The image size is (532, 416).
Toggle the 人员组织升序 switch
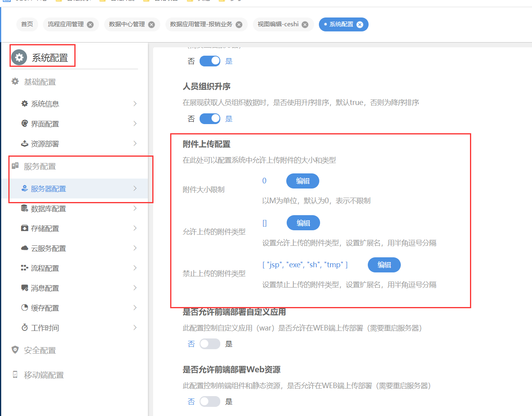pos(210,119)
